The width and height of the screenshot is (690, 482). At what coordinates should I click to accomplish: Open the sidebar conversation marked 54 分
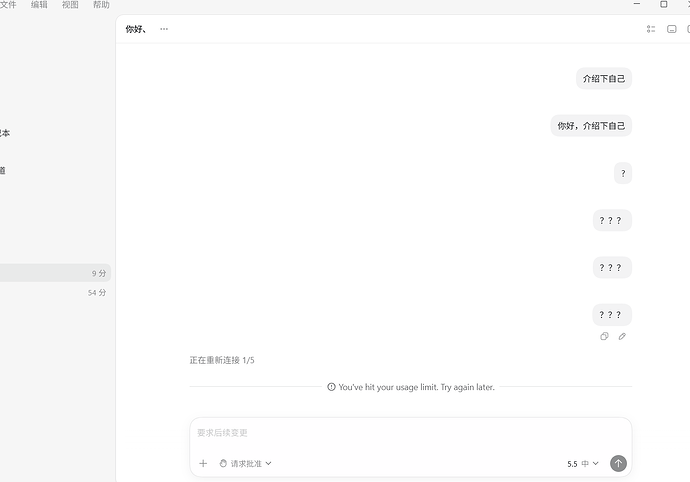pos(54,292)
